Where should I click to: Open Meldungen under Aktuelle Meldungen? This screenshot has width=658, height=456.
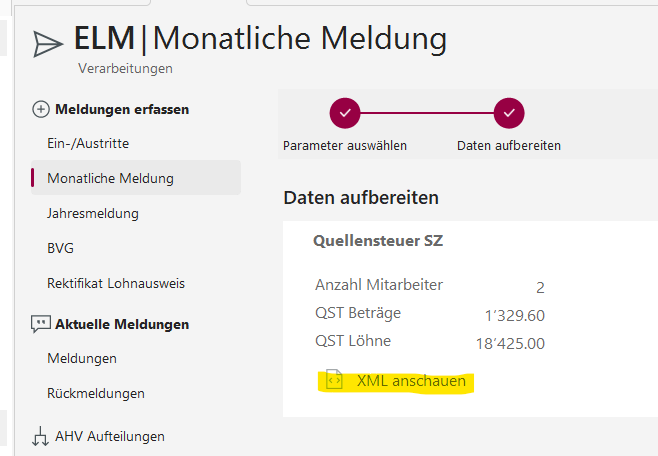click(82, 359)
